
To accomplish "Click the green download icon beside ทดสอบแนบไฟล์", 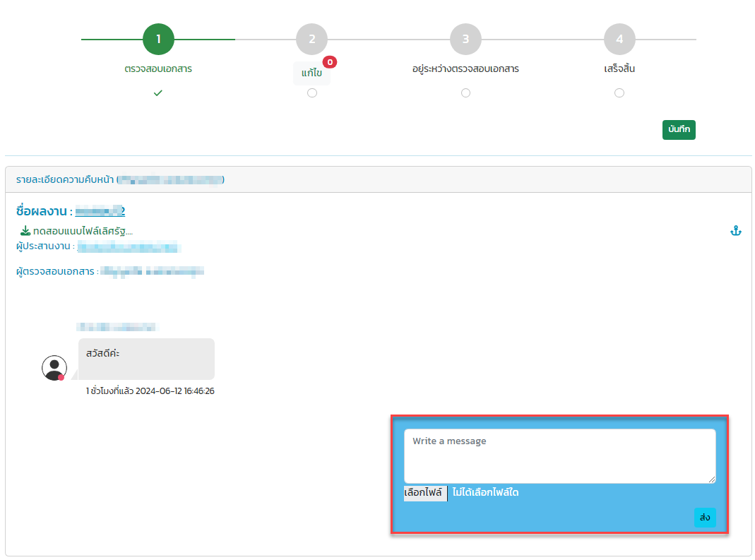I will [x=25, y=231].
